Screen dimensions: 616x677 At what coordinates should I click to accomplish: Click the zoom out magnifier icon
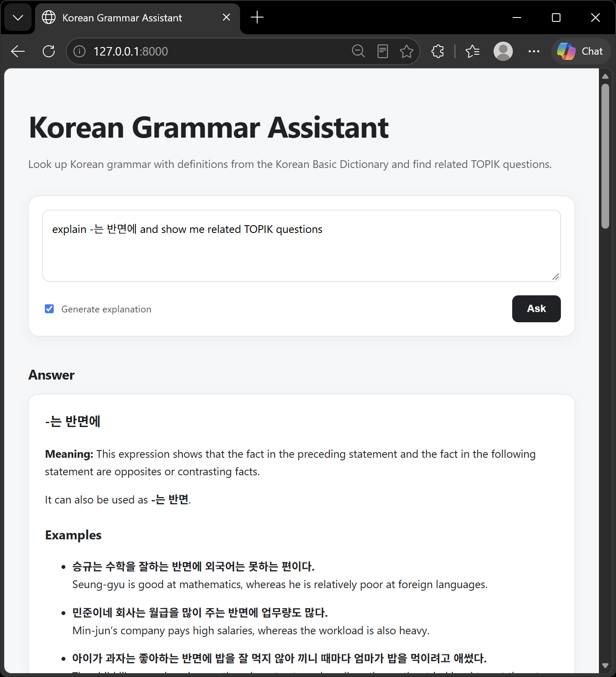tap(358, 51)
